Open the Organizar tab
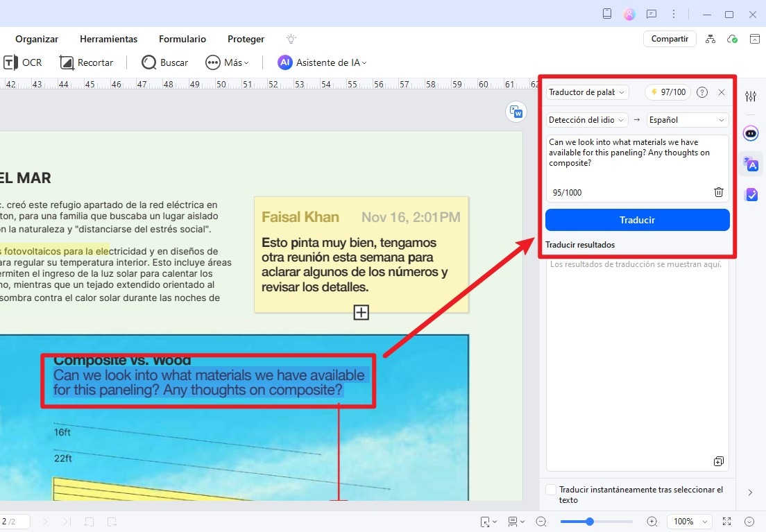The height and width of the screenshot is (532, 766). pos(37,39)
